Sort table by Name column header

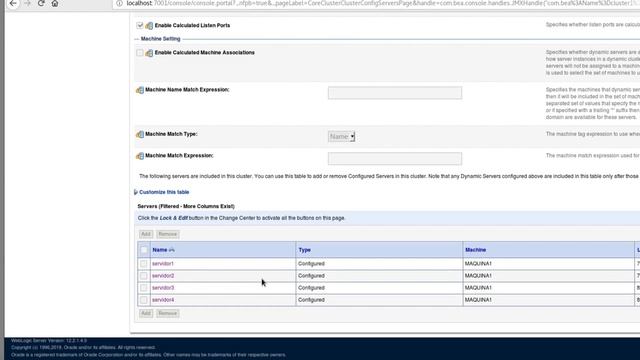point(160,250)
